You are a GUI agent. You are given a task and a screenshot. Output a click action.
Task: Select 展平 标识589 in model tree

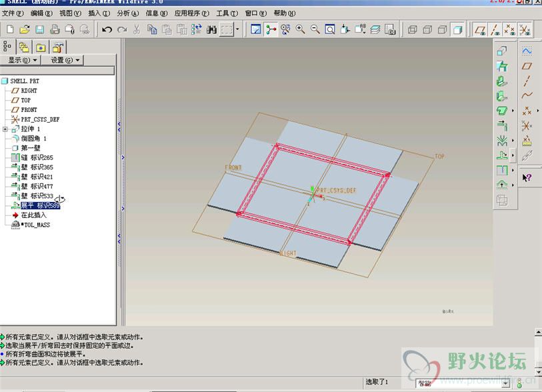pyautogui.click(x=40, y=206)
